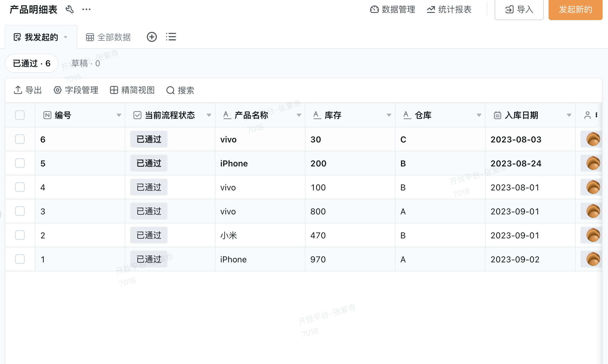Click the 2023-08-24 date cell
Viewport: 608px width, 364px height.
[530, 163]
